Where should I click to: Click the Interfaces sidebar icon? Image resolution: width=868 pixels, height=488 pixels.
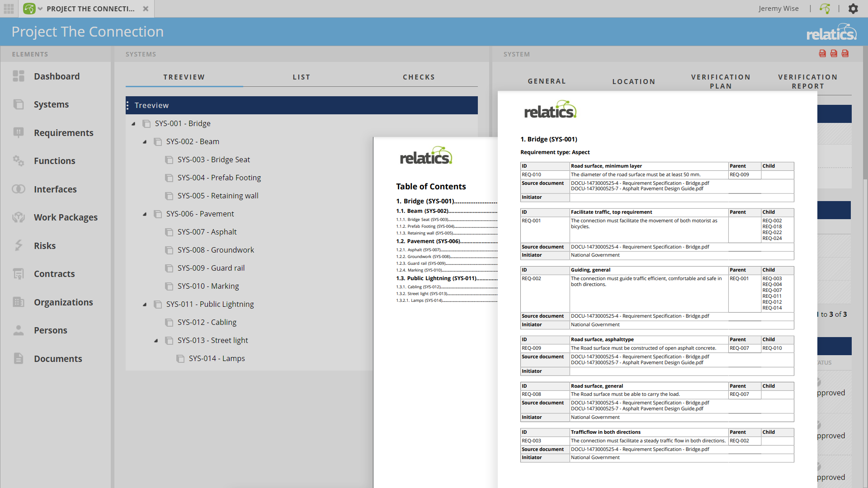coord(18,189)
